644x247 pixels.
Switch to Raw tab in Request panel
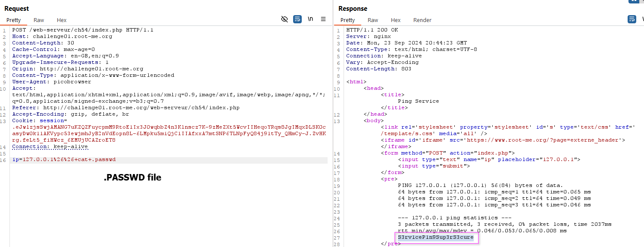(39, 20)
